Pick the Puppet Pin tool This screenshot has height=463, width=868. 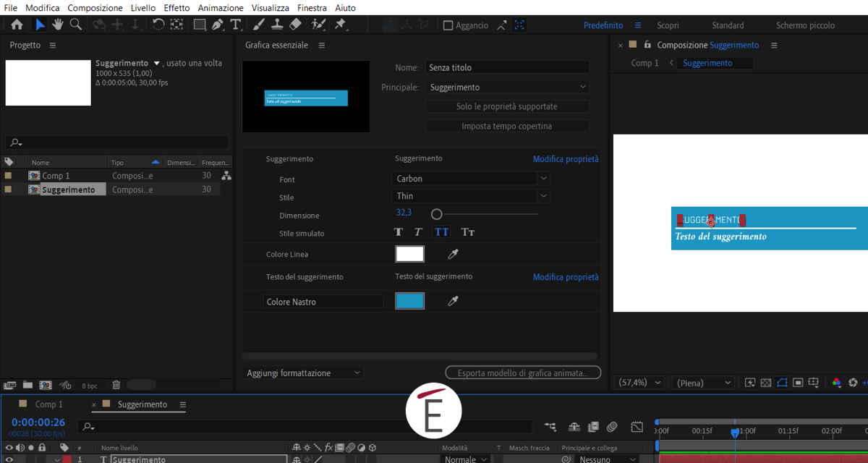[x=341, y=25]
